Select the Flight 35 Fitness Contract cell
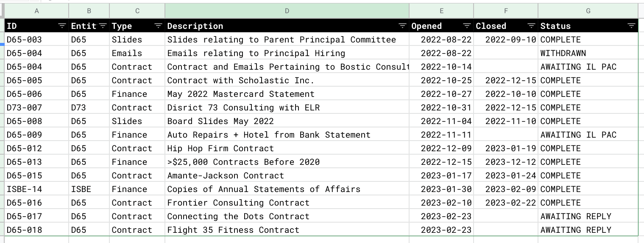This screenshot has width=644, height=243. pyautogui.click(x=287, y=230)
